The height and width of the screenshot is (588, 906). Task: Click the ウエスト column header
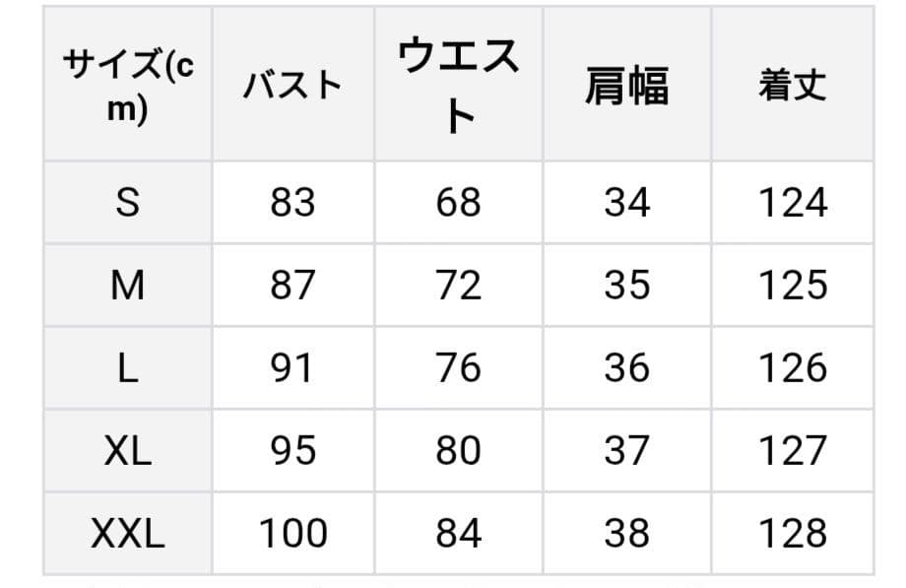coord(458,86)
